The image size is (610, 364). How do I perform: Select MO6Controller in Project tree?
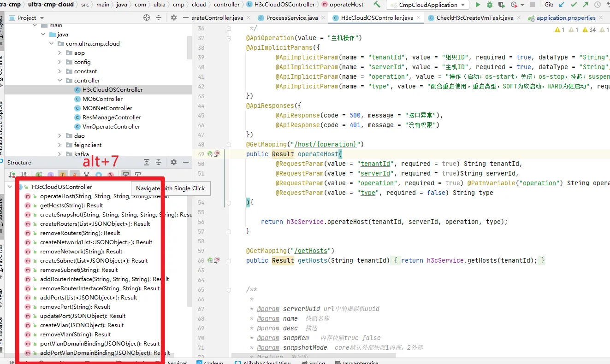point(102,99)
